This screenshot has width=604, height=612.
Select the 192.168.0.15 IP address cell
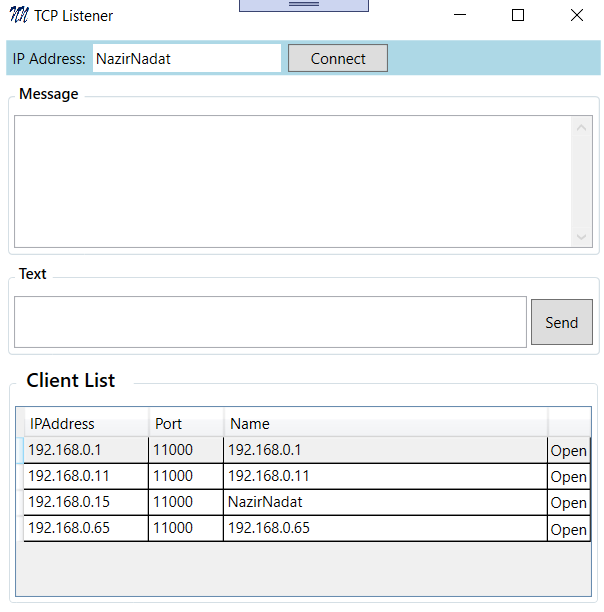[x=85, y=502]
